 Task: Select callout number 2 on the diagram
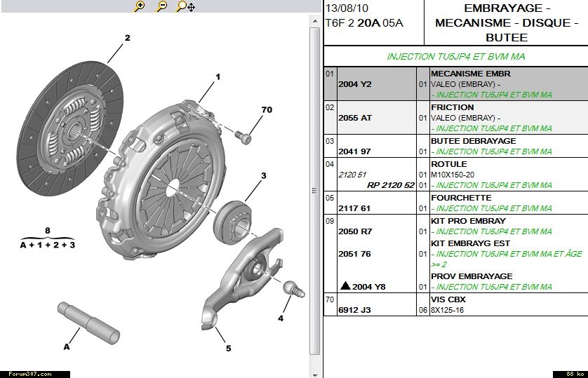tap(128, 38)
